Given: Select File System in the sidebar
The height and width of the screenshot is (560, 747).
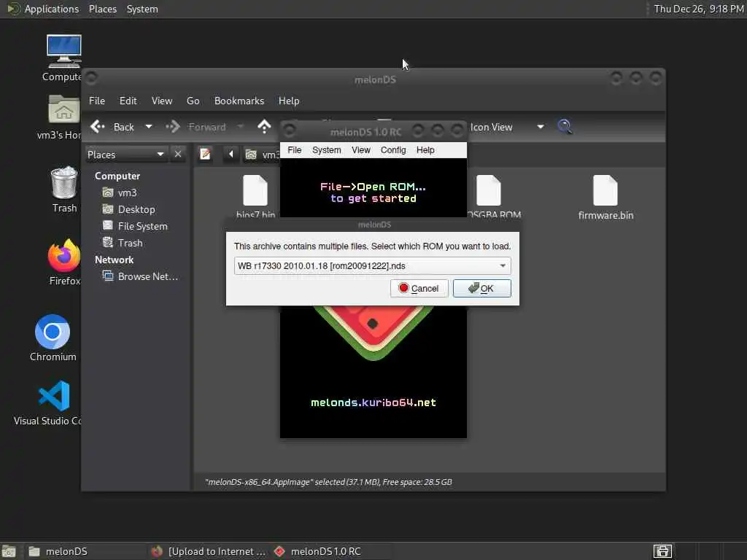Looking at the screenshot, I should click(x=135, y=226).
